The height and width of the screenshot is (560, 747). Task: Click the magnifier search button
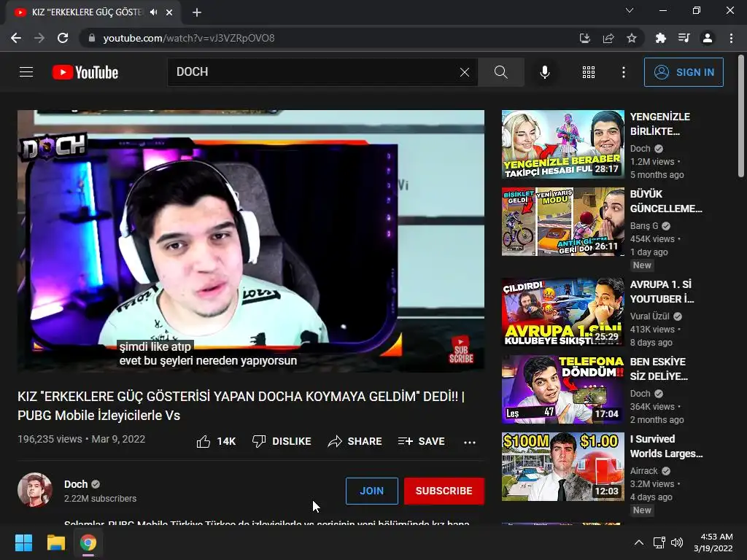pyautogui.click(x=500, y=72)
